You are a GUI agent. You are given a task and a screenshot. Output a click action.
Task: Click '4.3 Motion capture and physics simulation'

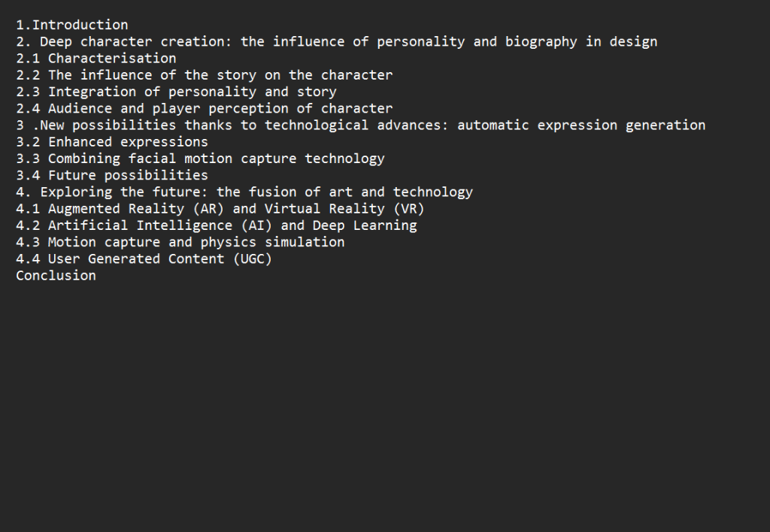click(x=180, y=242)
